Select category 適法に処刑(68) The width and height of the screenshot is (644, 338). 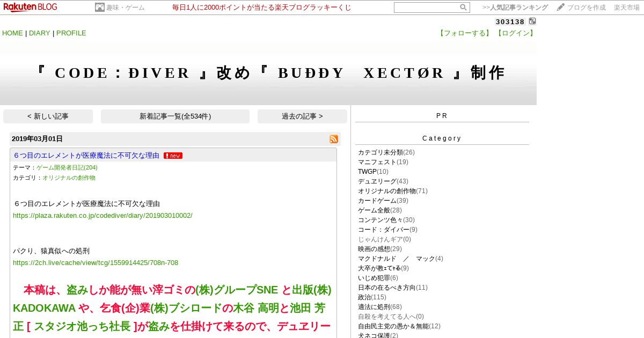point(380,307)
